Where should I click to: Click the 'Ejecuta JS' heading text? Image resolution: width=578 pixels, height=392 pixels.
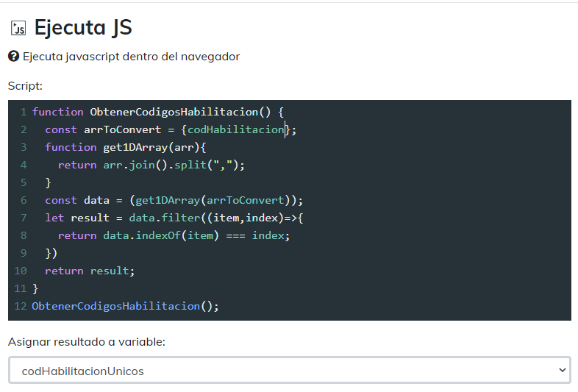[x=83, y=28]
